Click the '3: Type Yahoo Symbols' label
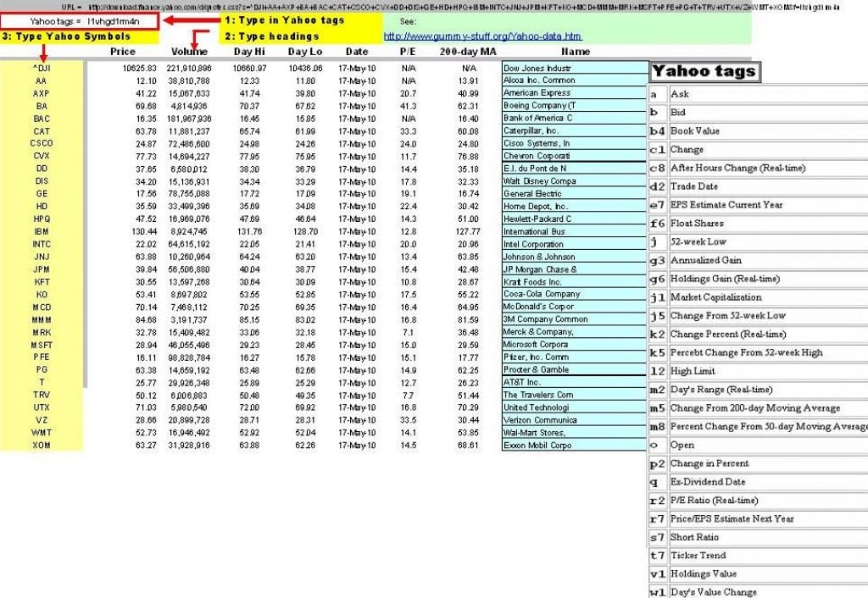The height and width of the screenshot is (598, 868). click(x=66, y=36)
